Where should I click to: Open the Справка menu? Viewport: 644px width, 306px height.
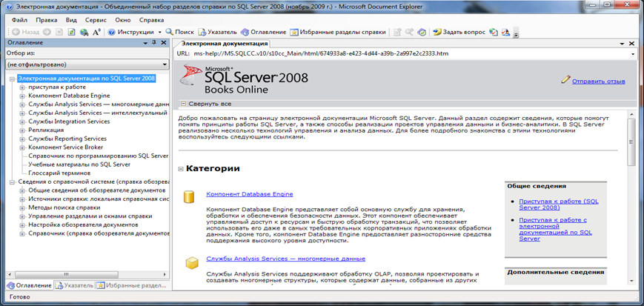pyautogui.click(x=152, y=20)
